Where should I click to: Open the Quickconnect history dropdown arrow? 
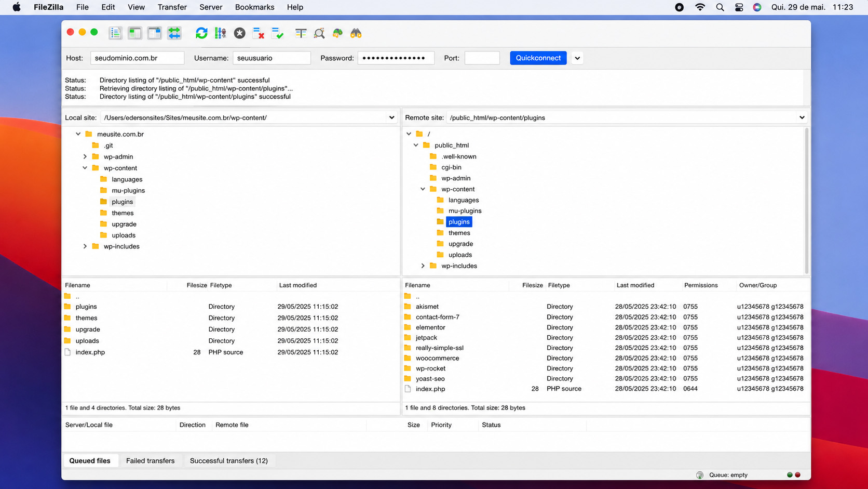(x=577, y=58)
